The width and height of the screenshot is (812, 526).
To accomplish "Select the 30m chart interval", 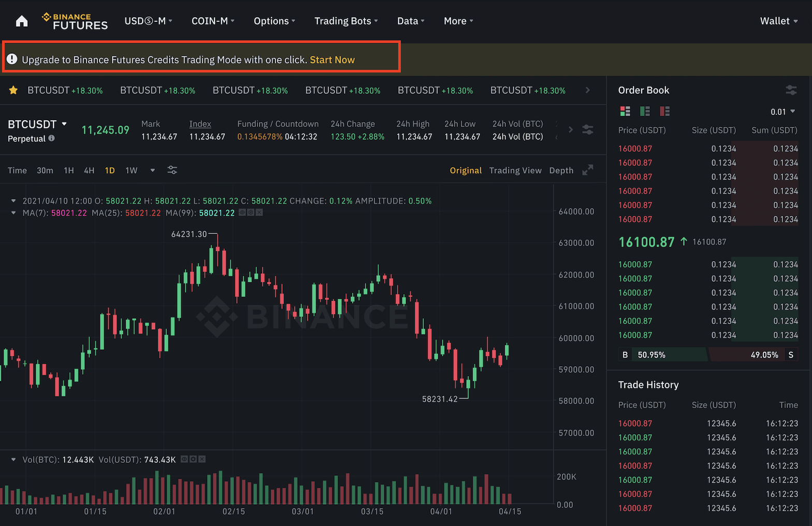I will tap(45, 170).
